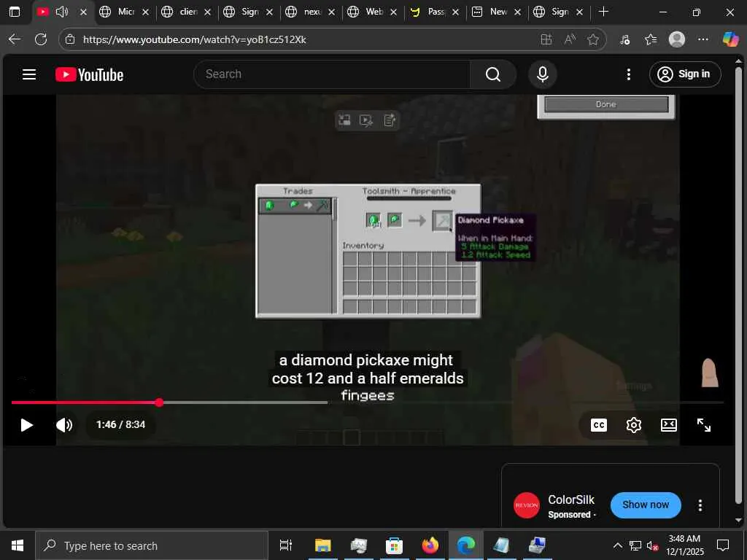Open the Copilot sidebar icon
747x560 pixels.
(730, 39)
